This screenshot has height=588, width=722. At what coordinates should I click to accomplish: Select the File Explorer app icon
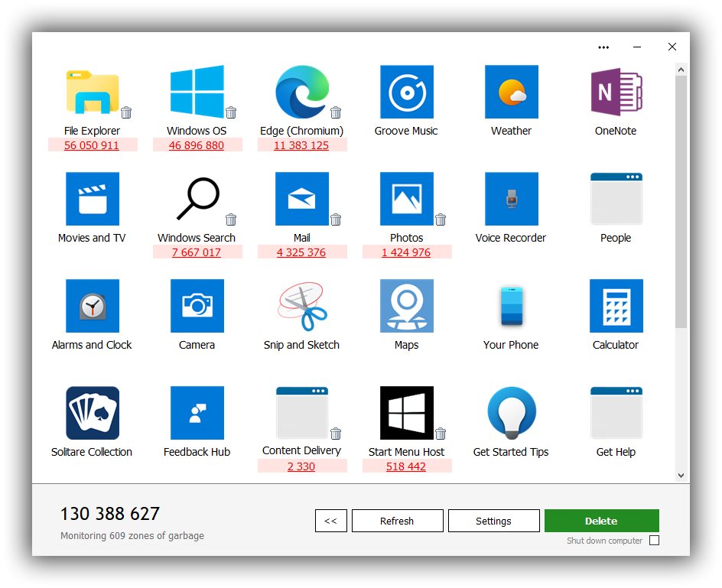pos(93,92)
